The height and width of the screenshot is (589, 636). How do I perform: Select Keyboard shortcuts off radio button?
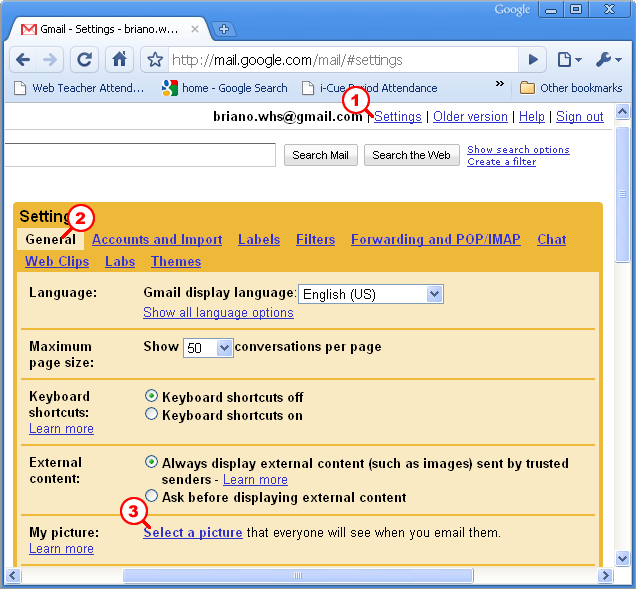pyautogui.click(x=152, y=397)
